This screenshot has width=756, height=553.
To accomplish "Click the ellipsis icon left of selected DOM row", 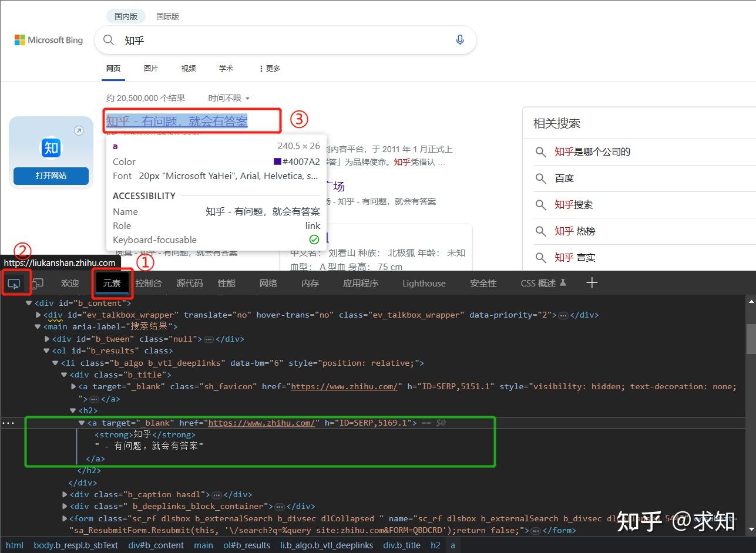I will coord(8,423).
